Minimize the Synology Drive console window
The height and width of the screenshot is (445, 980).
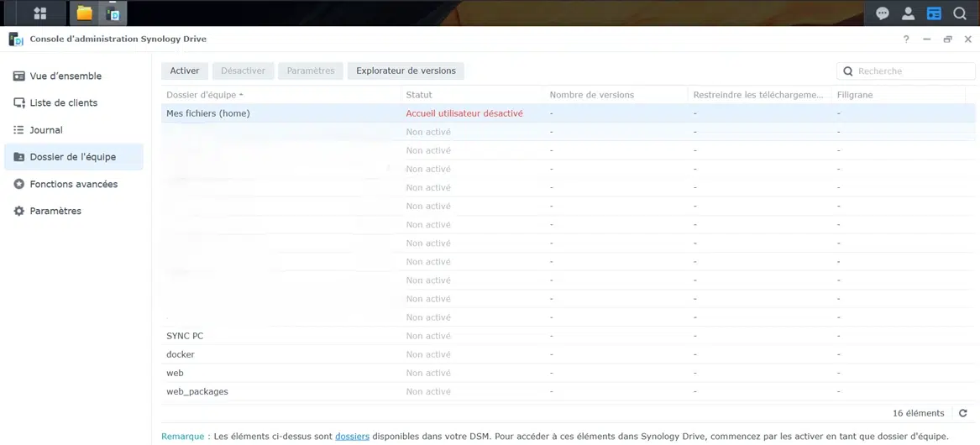tap(927, 39)
